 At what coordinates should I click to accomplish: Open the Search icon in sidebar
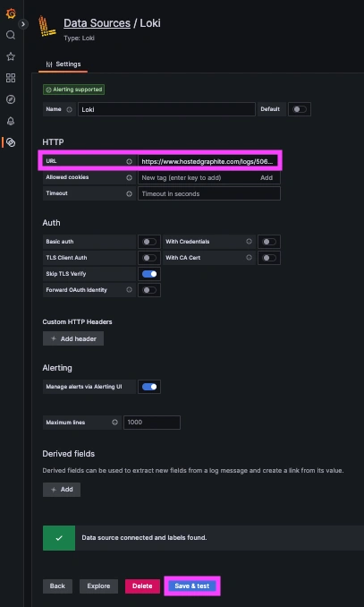[11, 35]
